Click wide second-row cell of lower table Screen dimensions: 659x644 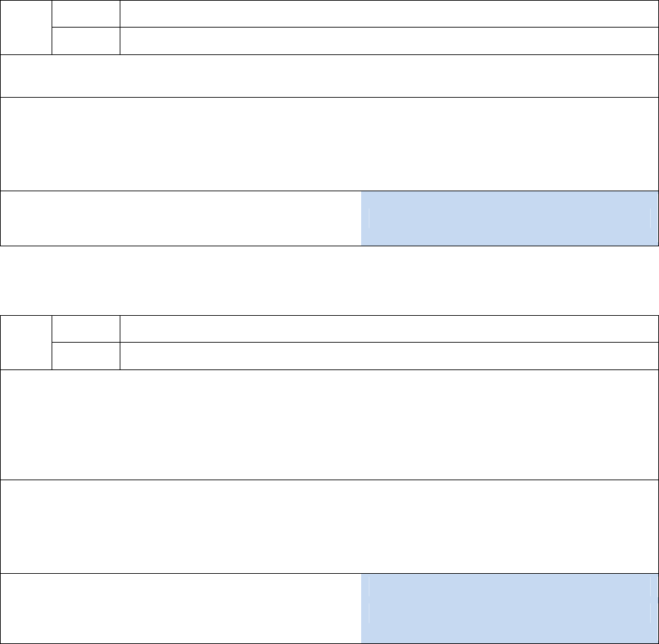[x=388, y=356]
